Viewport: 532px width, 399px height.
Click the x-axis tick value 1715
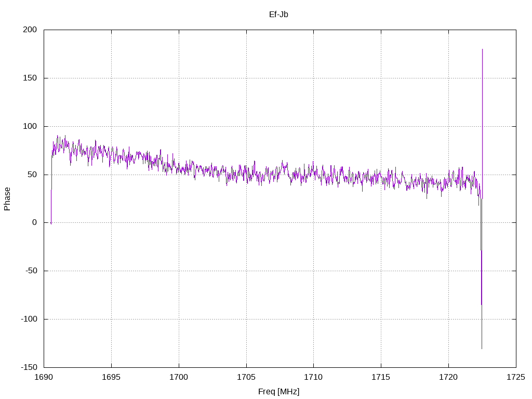point(381,377)
